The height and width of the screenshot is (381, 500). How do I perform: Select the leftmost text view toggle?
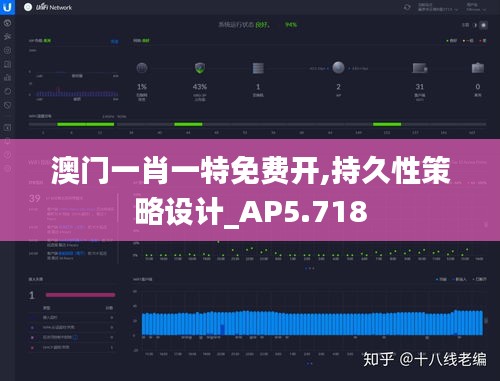[465, 25]
